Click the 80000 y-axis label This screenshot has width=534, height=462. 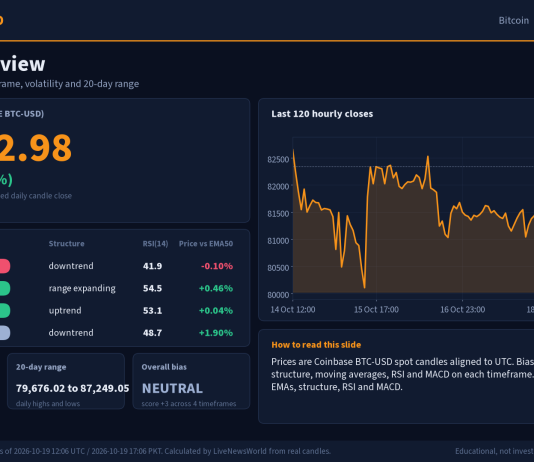point(278,295)
